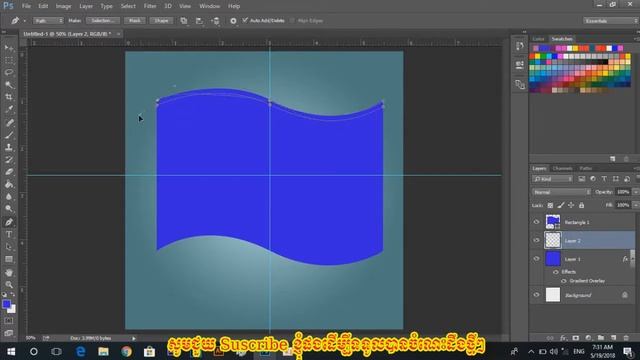Open the Image menu
This screenshot has width=640, height=360.
pyautogui.click(x=63, y=6)
